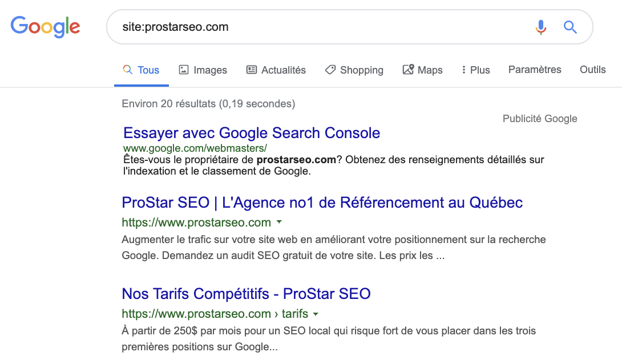Click the Google logo
622x364 pixels.
click(45, 27)
